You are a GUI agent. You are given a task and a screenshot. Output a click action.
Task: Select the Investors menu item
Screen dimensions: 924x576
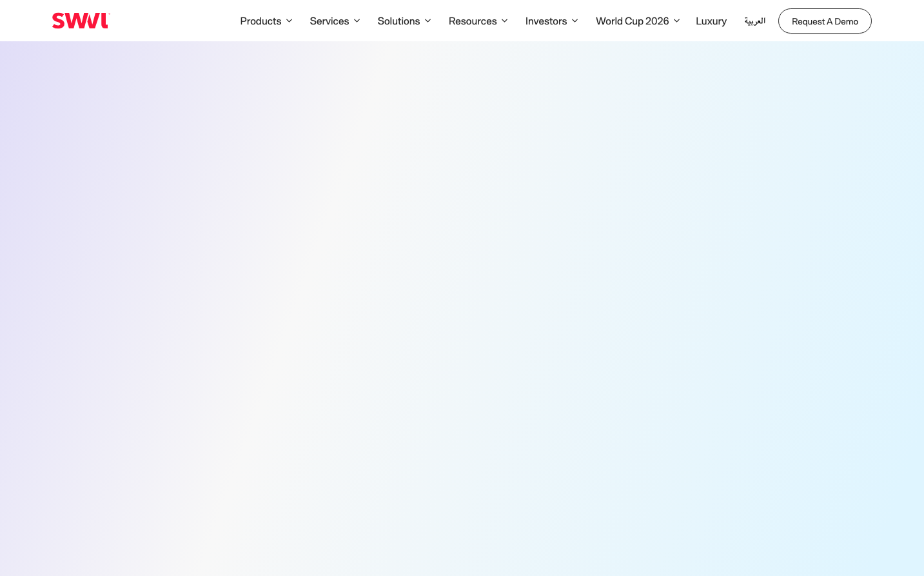[x=546, y=21]
